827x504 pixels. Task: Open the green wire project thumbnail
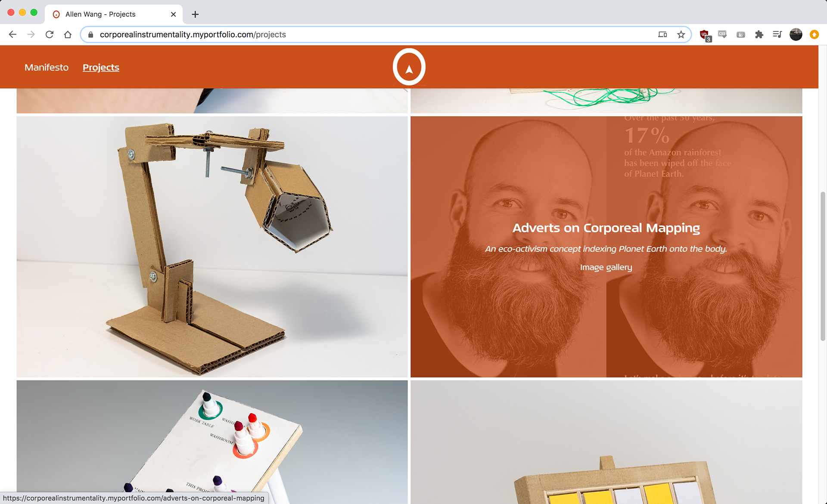(x=606, y=101)
